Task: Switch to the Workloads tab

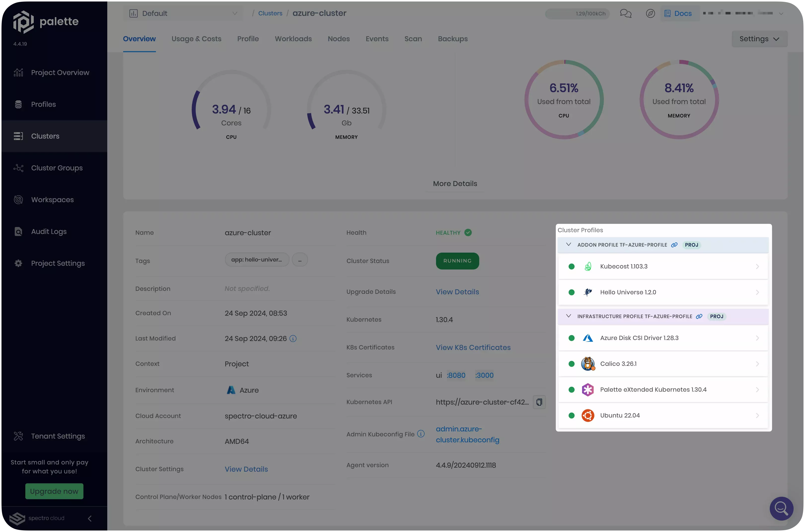Action: [293, 38]
